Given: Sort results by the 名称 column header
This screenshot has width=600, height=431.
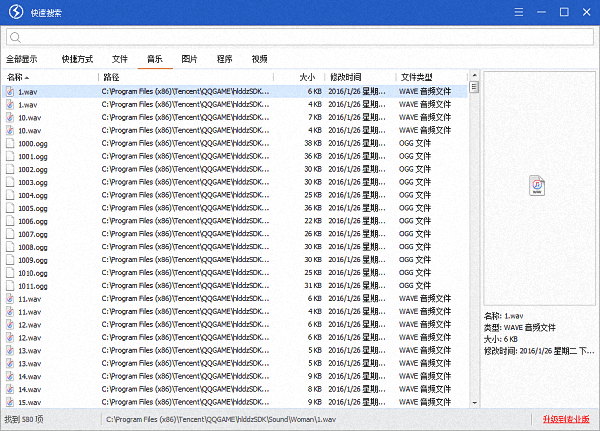Looking at the screenshot, I should (x=18, y=77).
